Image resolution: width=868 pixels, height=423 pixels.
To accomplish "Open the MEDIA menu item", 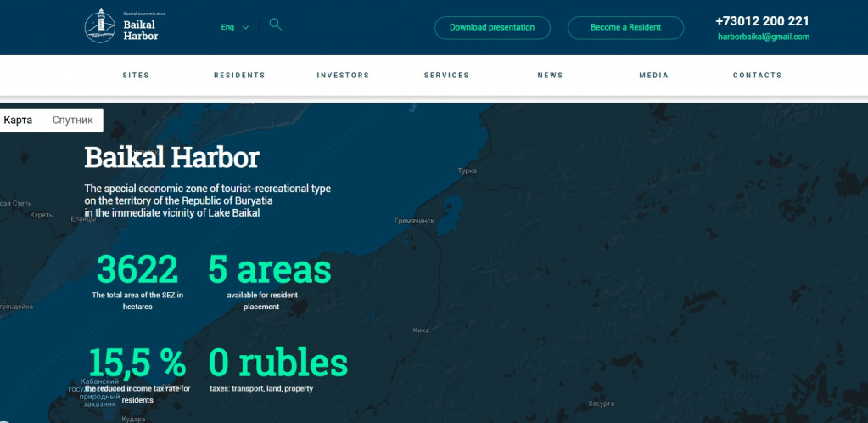I will (654, 76).
